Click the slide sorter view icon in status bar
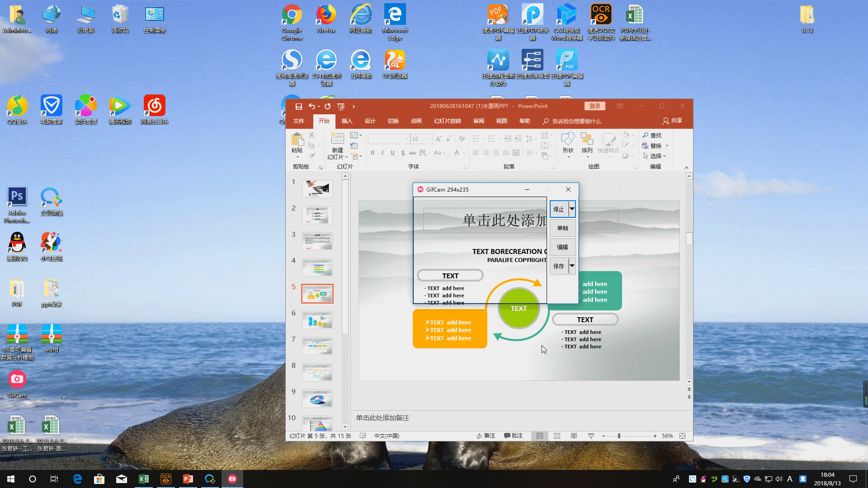This screenshot has height=488, width=868. point(557,436)
